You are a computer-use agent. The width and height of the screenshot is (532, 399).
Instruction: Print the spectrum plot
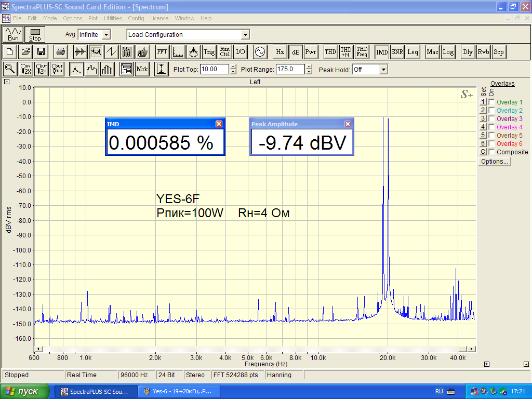(60, 52)
